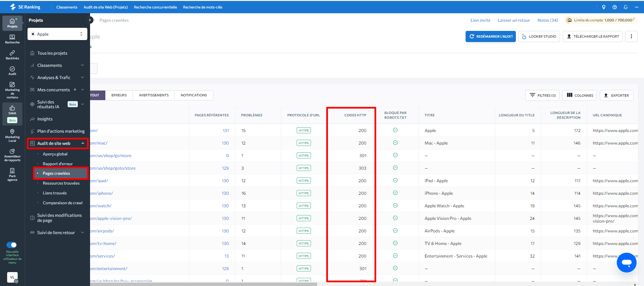The height and width of the screenshot is (286, 644).
Task: Open Audit de site Web (Projets) top menu
Action: coord(106,7)
